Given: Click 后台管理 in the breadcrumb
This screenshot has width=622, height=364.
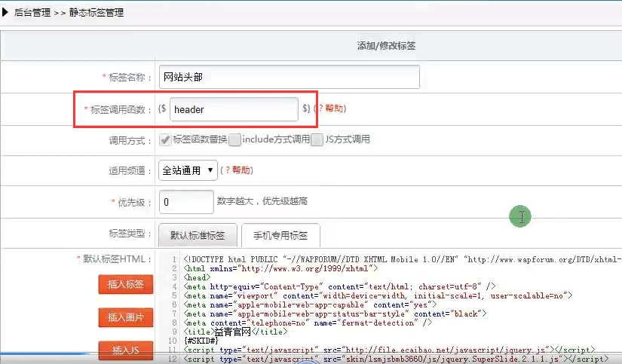Looking at the screenshot, I should point(32,13).
